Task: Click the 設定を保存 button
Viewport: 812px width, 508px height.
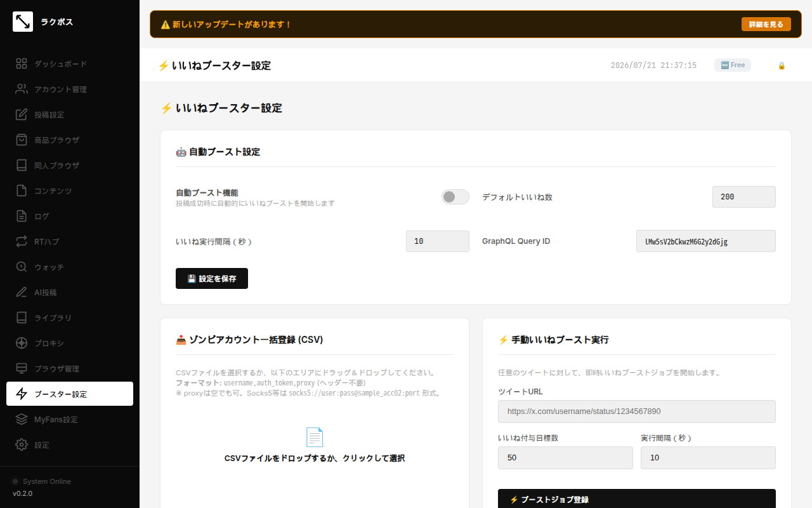Action: point(212,278)
